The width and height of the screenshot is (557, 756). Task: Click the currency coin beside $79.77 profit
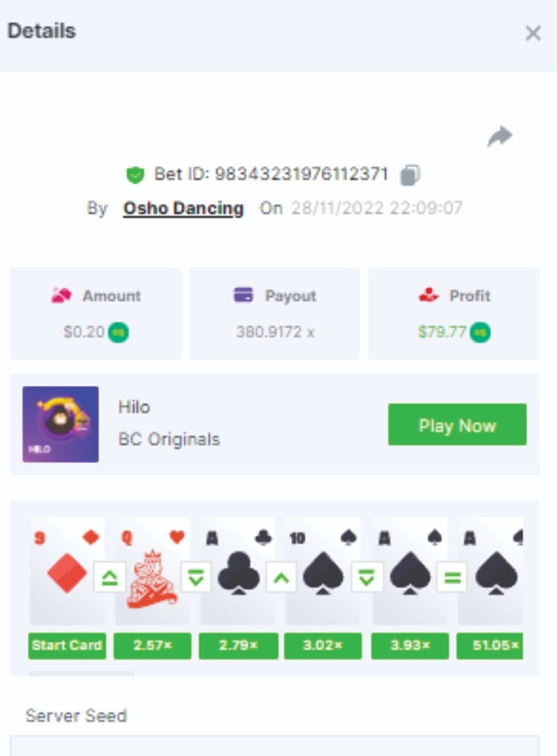(x=480, y=332)
